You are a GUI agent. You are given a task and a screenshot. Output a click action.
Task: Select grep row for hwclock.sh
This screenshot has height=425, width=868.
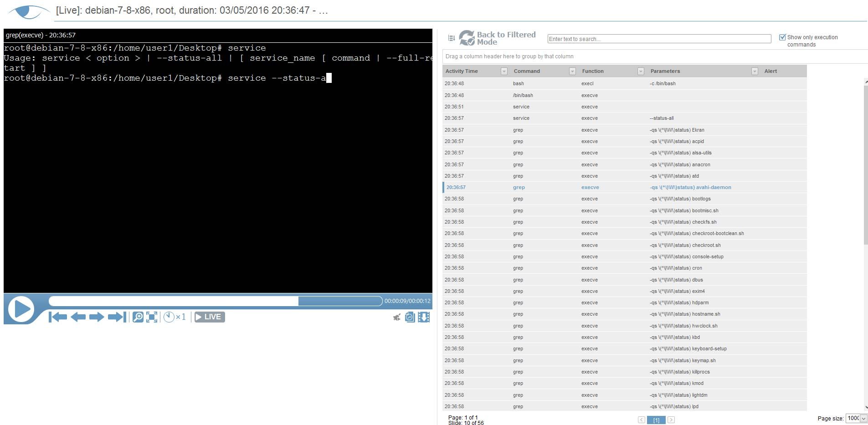624,326
